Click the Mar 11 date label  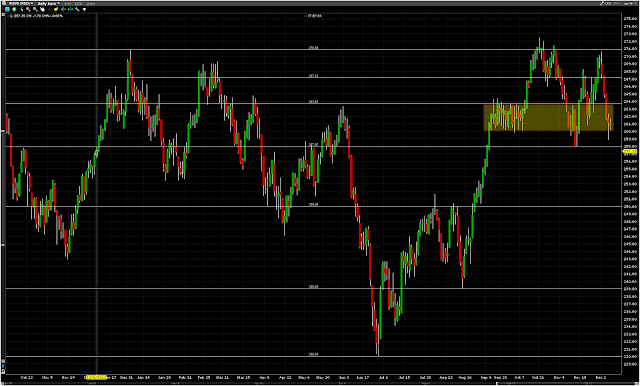click(222, 377)
